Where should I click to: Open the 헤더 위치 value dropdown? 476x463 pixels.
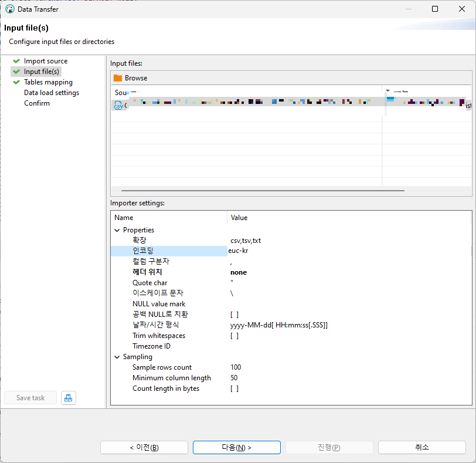coord(293,272)
